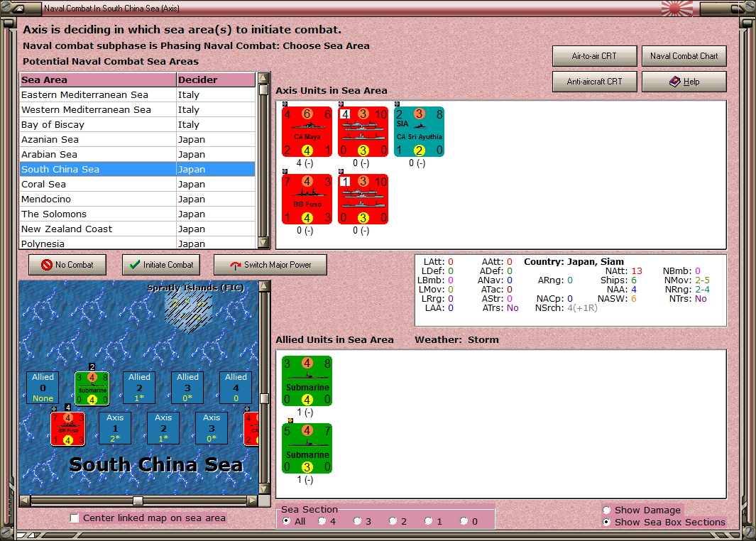Open Help with the book icon
The width and height of the screenshot is (756, 541).
coord(684,82)
